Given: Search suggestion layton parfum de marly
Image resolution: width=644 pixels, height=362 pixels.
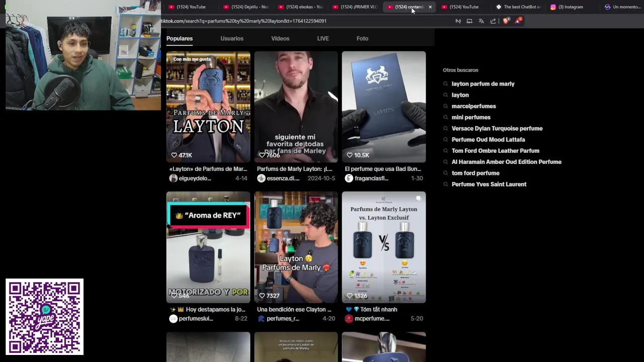Looking at the screenshot, I should tap(483, 84).
